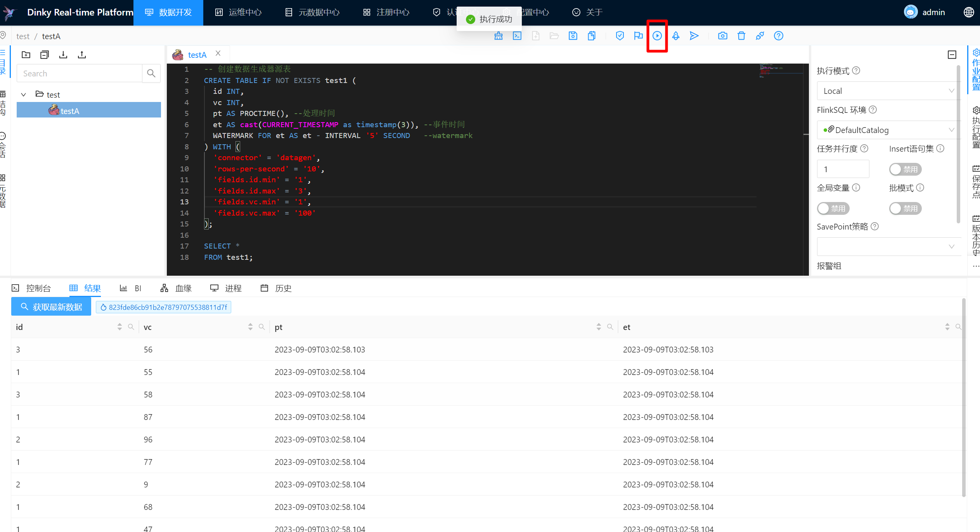This screenshot has width=980, height=532.
Task: Click the clipboard copy icon in toolbar
Action: (x=592, y=36)
